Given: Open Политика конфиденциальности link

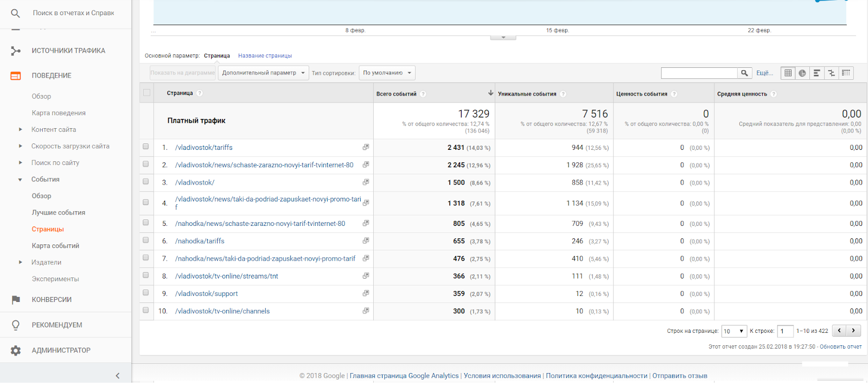Looking at the screenshot, I should tap(597, 376).
